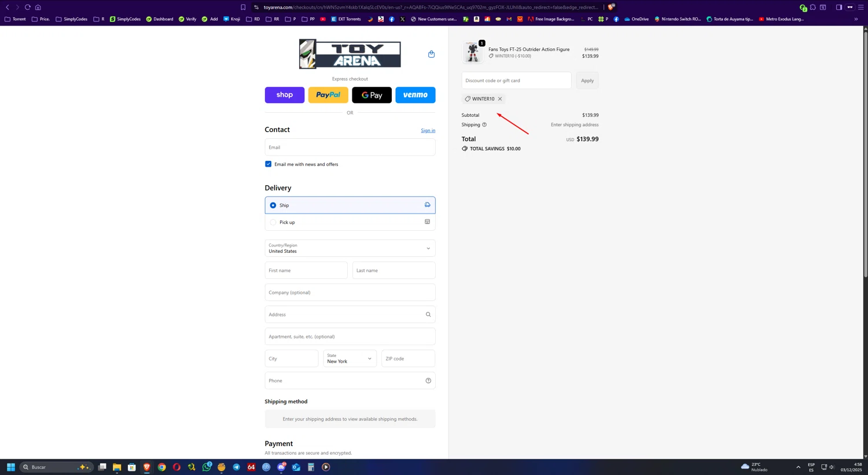Open the browser hamburger menu
This screenshot has height=475, width=868.
(860, 7)
